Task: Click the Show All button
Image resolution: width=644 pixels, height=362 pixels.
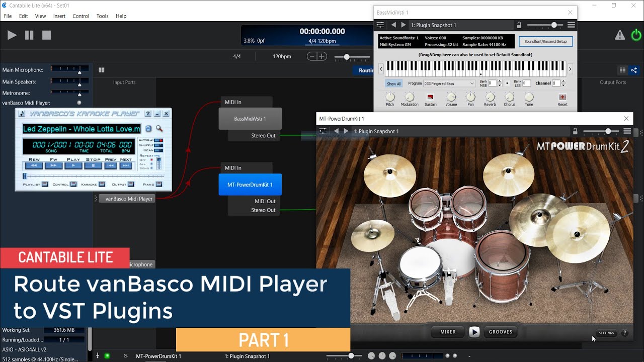Action: point(394,83)
